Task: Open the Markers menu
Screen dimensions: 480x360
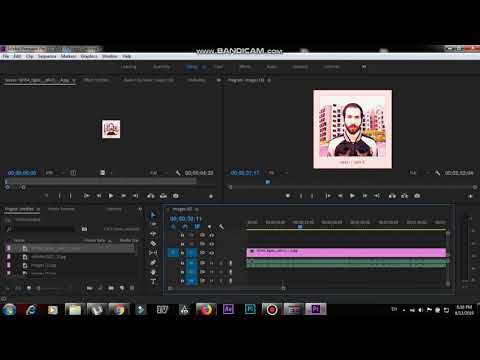Action: [x=68, y=56]
